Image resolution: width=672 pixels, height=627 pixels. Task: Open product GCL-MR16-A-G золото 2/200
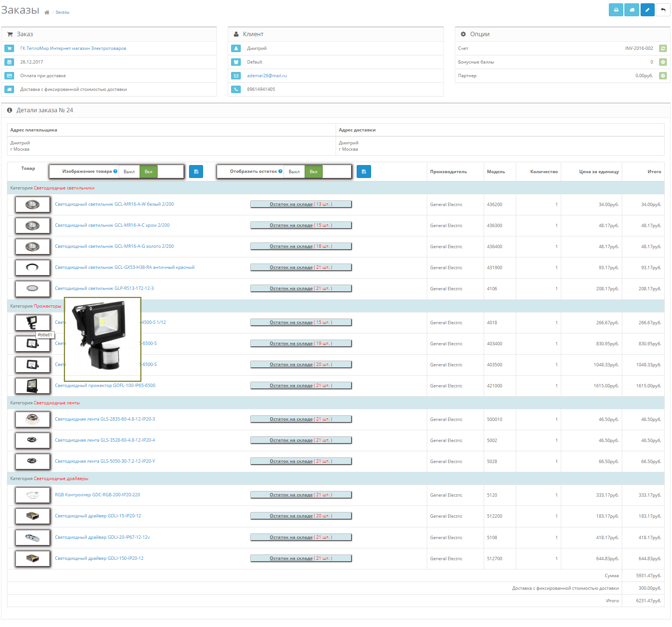pyautogui.click(x=114, y=246)
